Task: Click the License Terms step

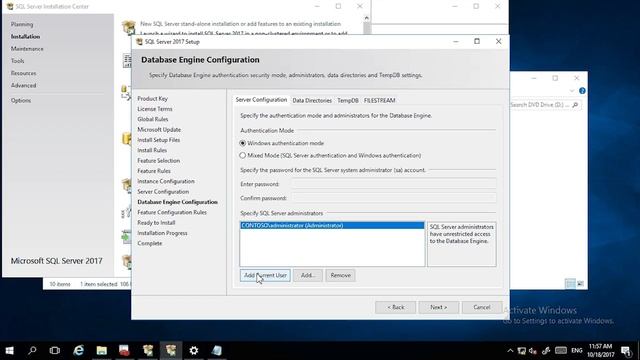Action: [155, 109]
